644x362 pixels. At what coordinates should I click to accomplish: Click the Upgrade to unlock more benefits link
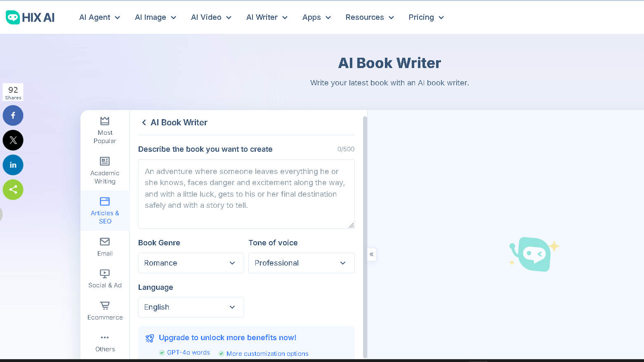[x=226, y=337]
